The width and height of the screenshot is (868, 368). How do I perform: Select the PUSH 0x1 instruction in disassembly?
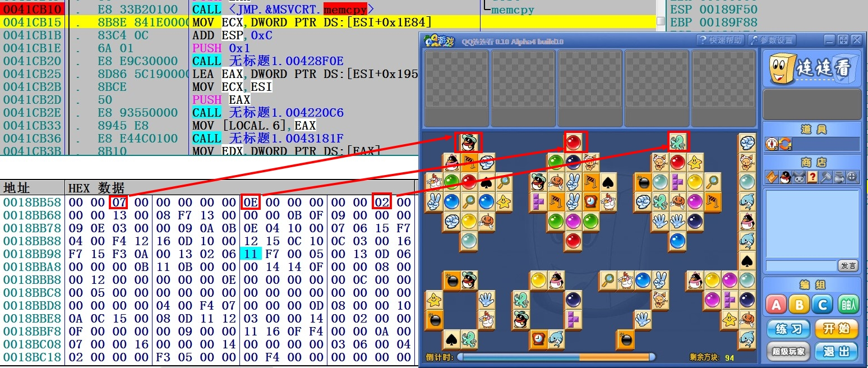[x=221, y=48]
